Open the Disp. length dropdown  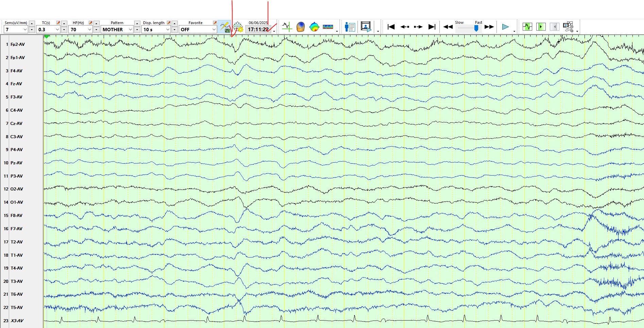pyautogui.click(x=156, y=30)
